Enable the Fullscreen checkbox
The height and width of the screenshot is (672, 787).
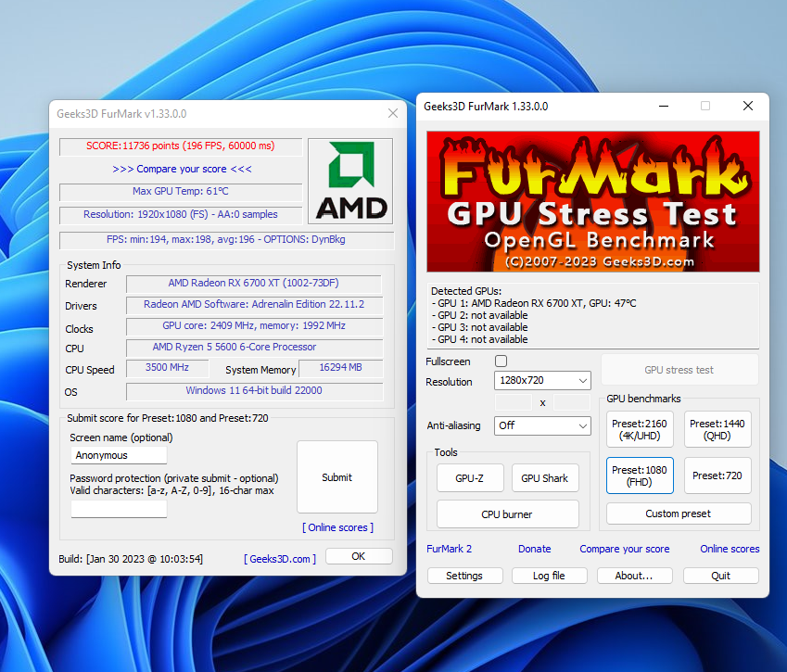click(501, 361)
